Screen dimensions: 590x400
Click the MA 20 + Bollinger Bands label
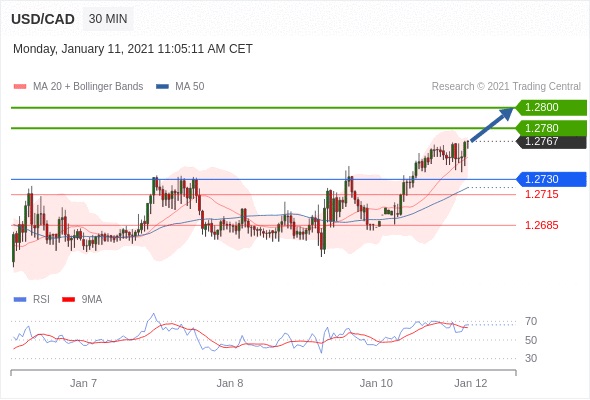pyautogui.click(x=88, y=87)
